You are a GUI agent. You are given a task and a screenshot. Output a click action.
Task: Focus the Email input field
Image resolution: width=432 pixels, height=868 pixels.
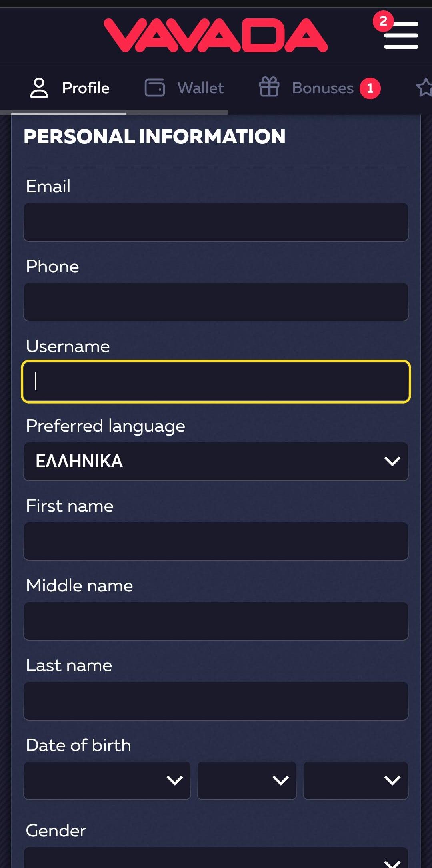tap(216, 222)
